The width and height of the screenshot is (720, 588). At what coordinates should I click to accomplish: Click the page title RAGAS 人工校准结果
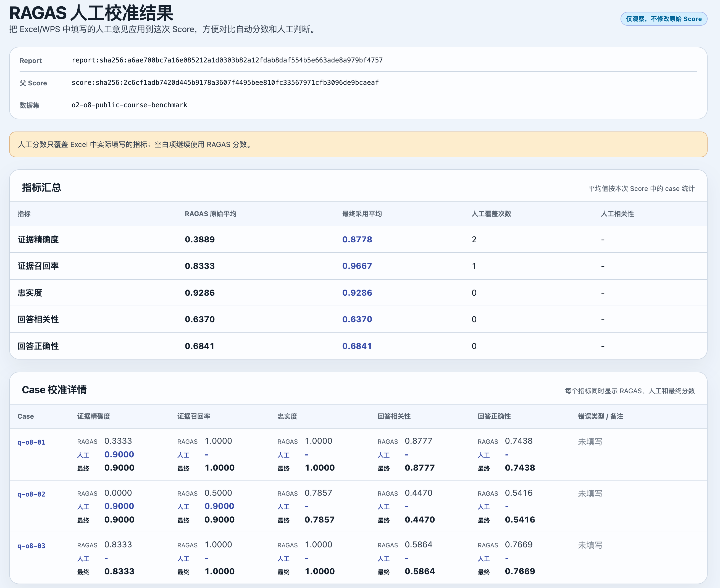tap(91, 13)
